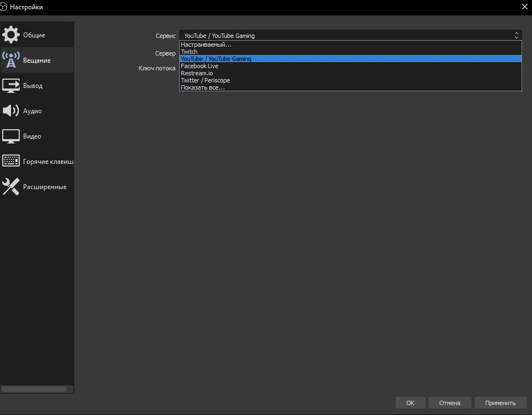Pick Facebook Live in the dropdown list
Screen dimensions: 532x415
pyautogui.click(x=199, y=66)
